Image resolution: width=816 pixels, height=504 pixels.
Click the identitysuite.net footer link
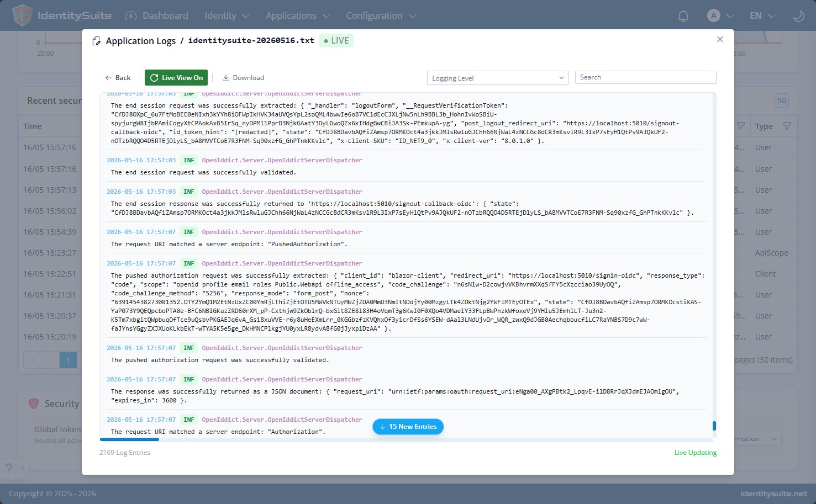[773, 494]
